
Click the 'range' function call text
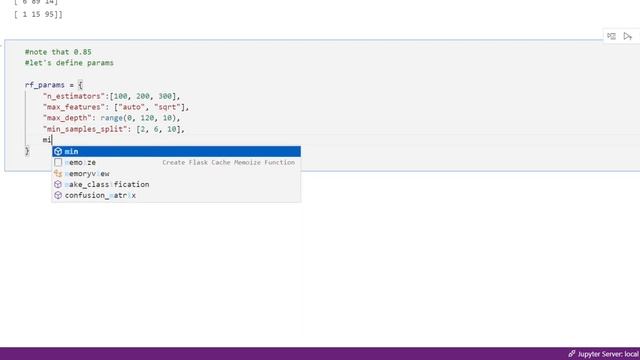click(x=111, y=118)
